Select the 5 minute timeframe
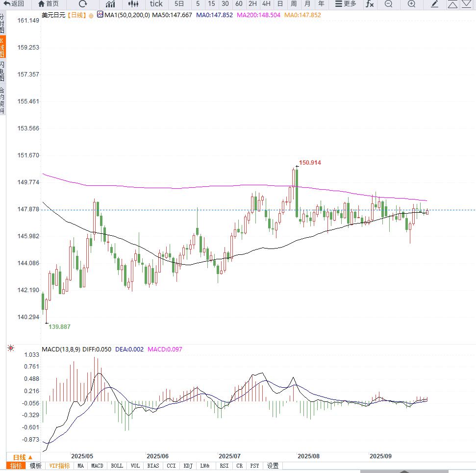476x473 pixels. [x=198, y=3]
